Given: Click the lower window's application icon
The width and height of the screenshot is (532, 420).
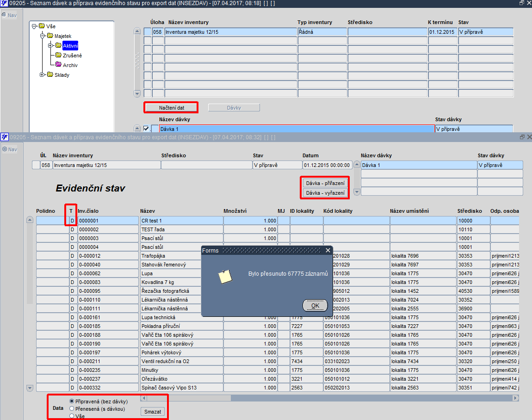Looking at the screenshot, I should coord(5,137).
